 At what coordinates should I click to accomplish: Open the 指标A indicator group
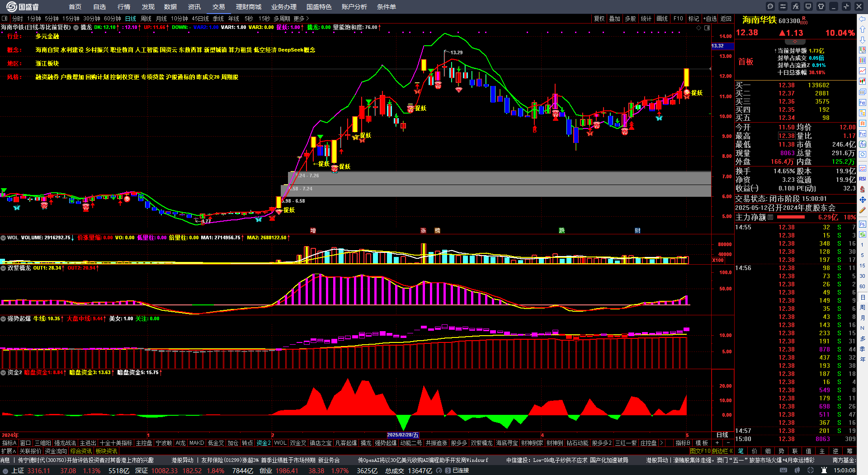coord(9,443)
